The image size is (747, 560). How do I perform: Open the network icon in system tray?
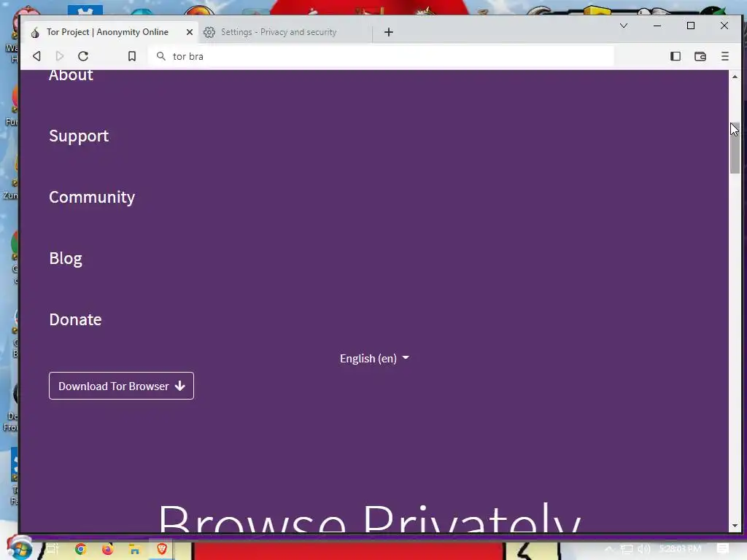point(627,549)
